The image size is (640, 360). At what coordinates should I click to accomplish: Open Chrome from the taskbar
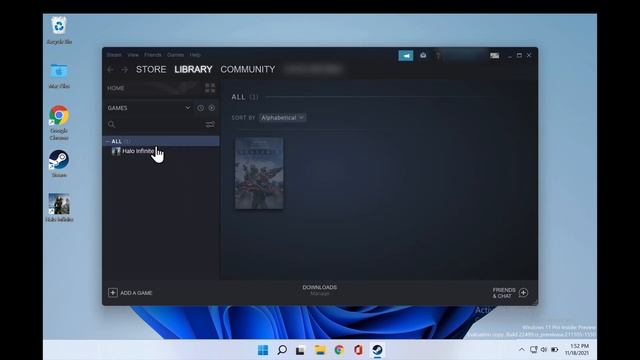tap(339, 350)
